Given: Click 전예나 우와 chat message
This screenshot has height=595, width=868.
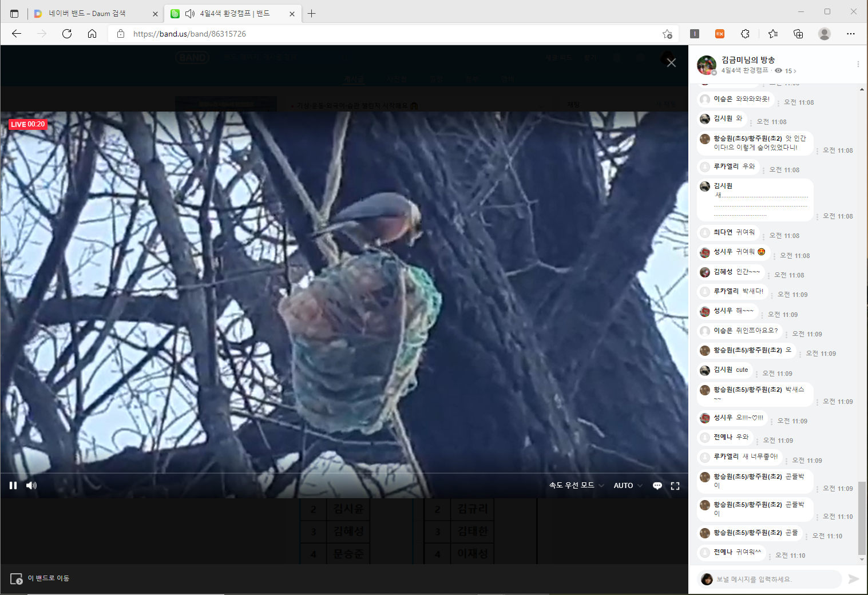Looking at the screenshot, I should click(725, 437).
